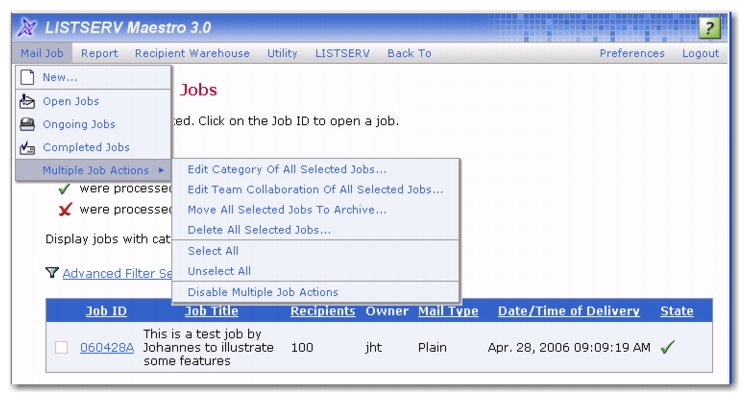Click the green checkmark legend icon

(x=64, y=189)
